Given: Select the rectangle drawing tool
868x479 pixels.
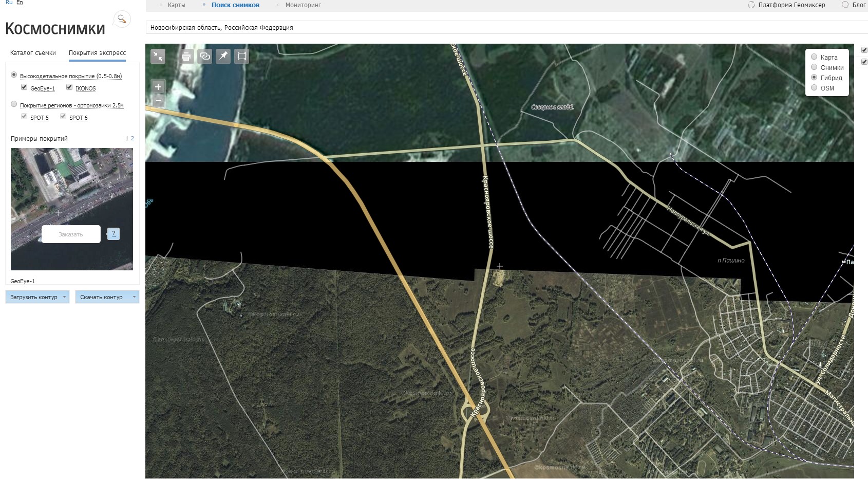Looking at the screenshot, I should (x=242, y=56).
